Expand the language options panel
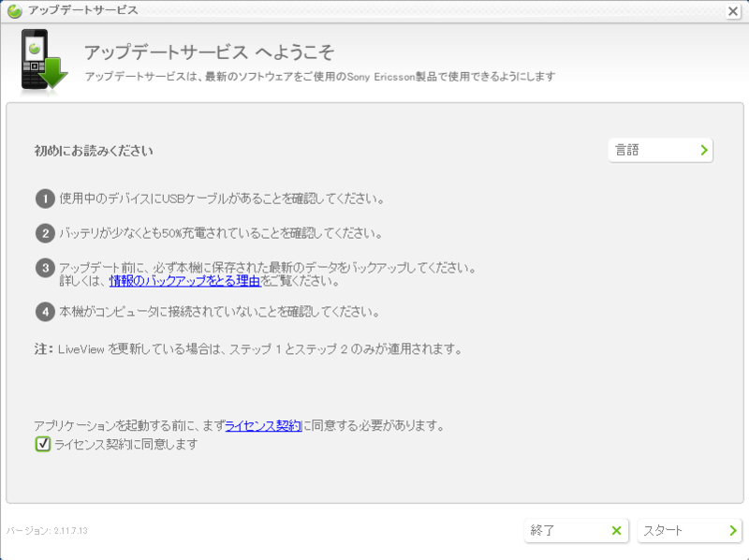Viewport: 749px width, 560px height. point(660,149)
